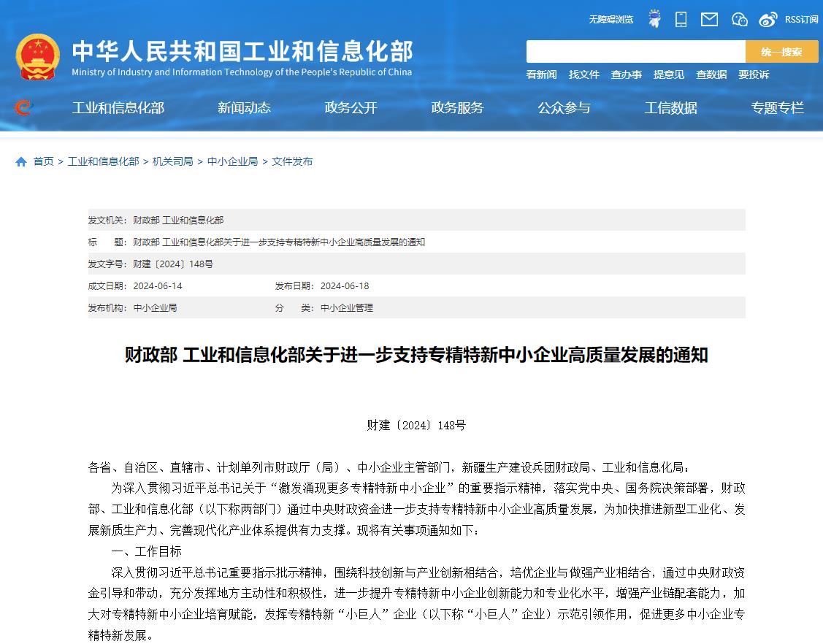Go to 首页 in breadcrumb

pyautogui.click(x=44, y=161)
